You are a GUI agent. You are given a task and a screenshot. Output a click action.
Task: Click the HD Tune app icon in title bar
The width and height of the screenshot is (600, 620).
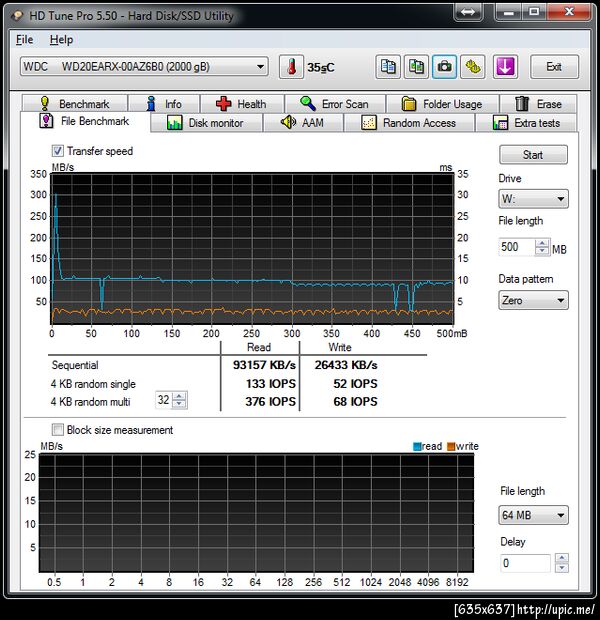pyautogui.click(x=17, y=16)
